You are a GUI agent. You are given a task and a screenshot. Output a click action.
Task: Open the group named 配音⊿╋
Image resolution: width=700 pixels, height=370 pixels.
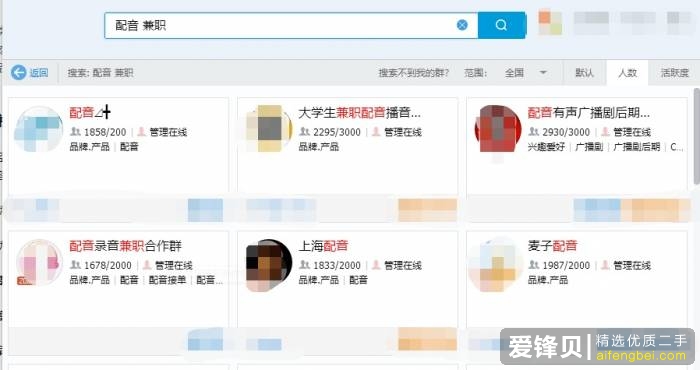[x=90, y=112]
